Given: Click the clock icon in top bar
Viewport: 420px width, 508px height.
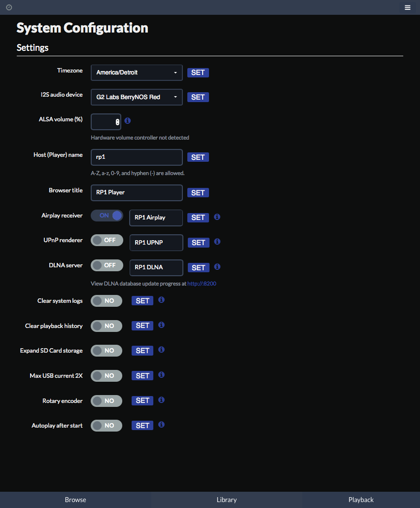Looking at the screenshot, I should tap(9, 7).
